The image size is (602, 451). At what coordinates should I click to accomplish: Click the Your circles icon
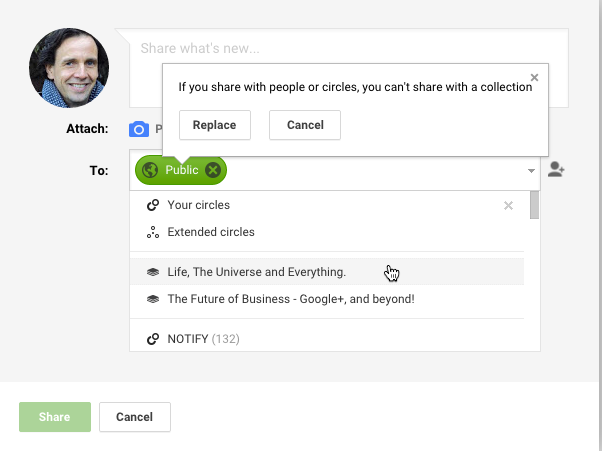pyautogui.click(x=153, y=205)
